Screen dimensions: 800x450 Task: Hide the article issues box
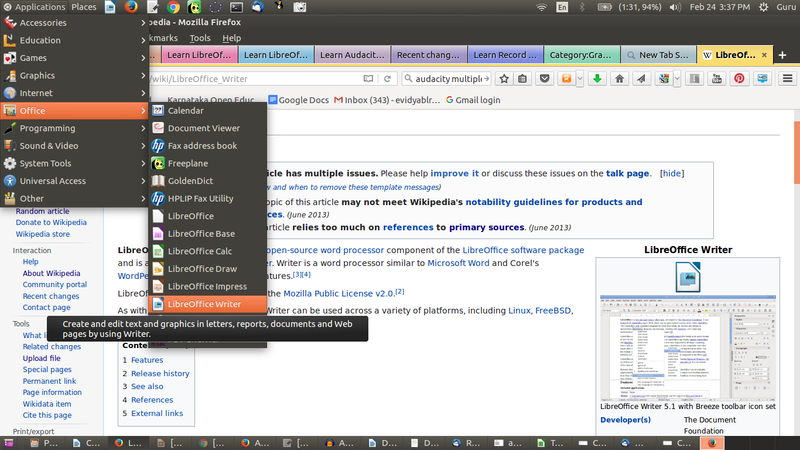(672, 173)
